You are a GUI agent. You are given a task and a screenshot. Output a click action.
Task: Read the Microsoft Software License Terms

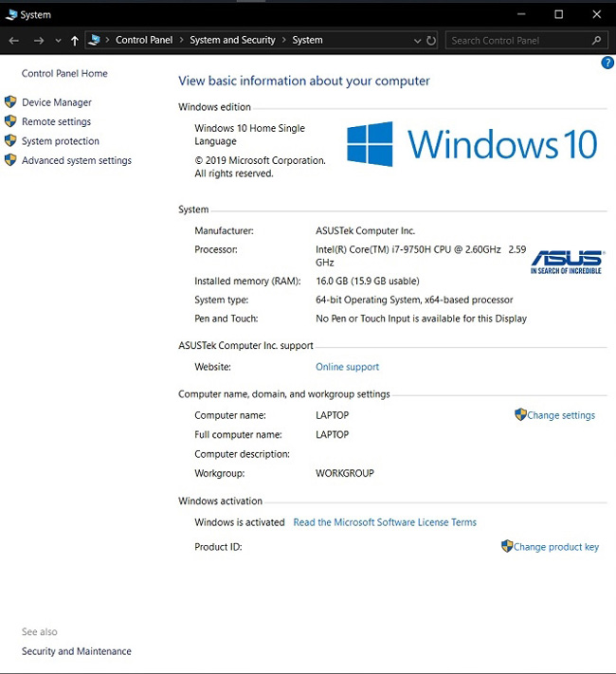pyautogui.click(x=385, y=522)
